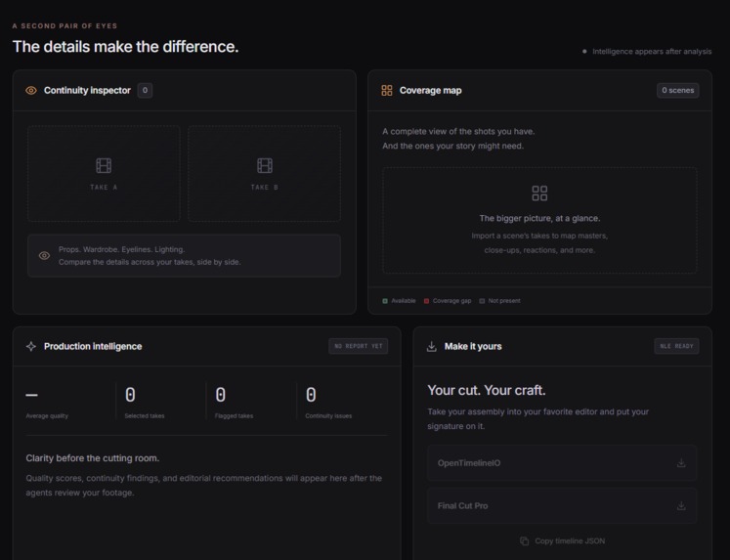
Task: Click the red Coverage gap legend swatch
Action: coord(426,301)
